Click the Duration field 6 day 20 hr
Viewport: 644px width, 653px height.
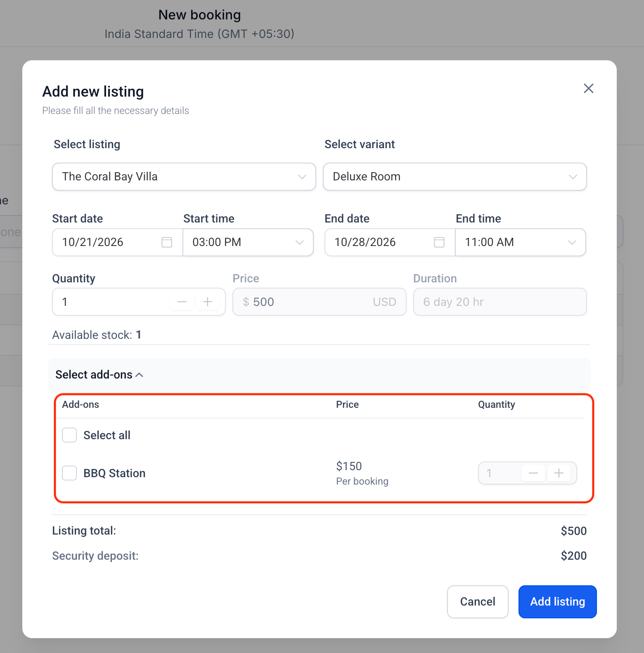tap(500, 302)
